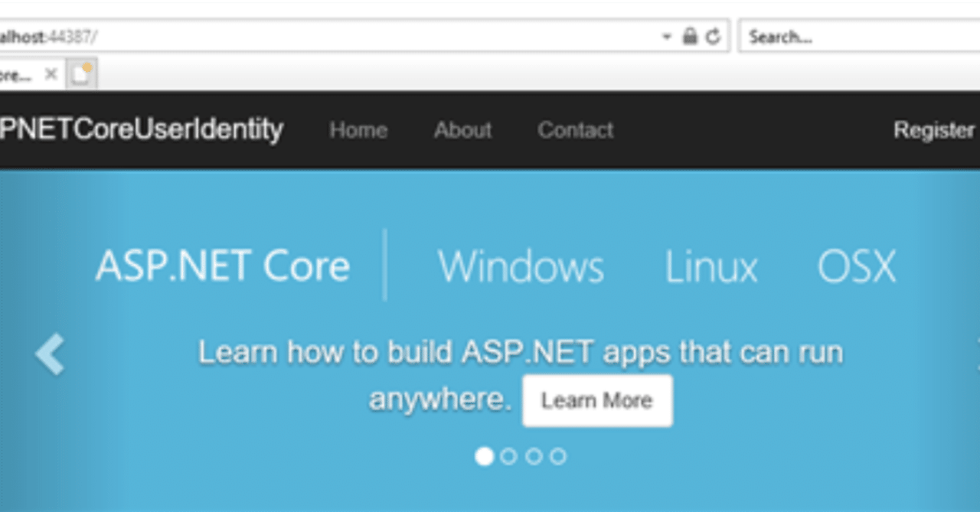
Task: Click the browser address bar
Action: click(x=364, y=36)
